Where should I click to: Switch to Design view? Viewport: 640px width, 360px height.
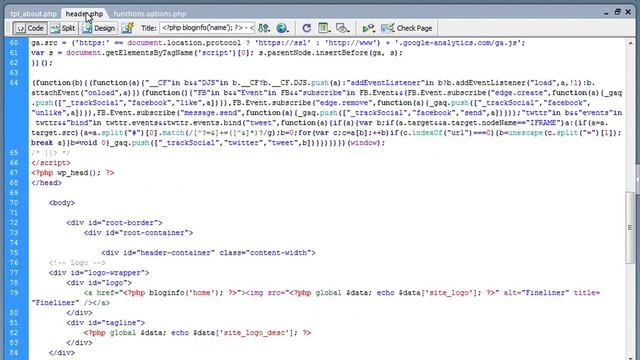(x=99, y=28)
